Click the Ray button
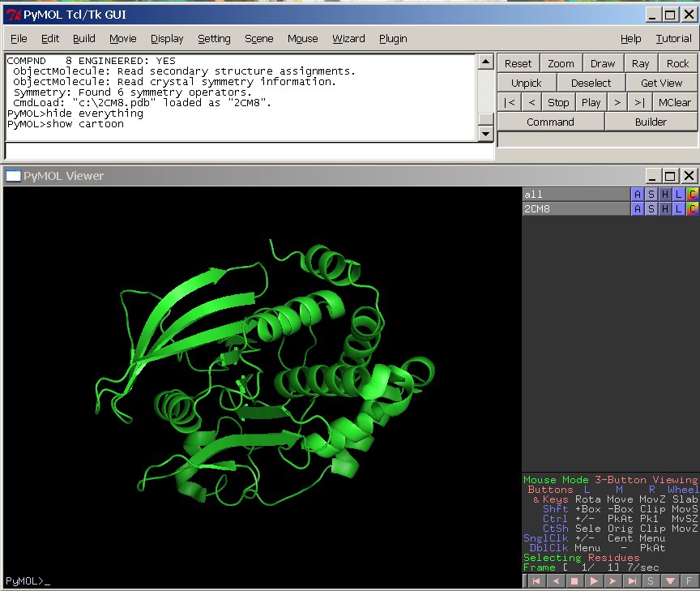700x591 pixels. pyautogui.click(x=641, y=63)
